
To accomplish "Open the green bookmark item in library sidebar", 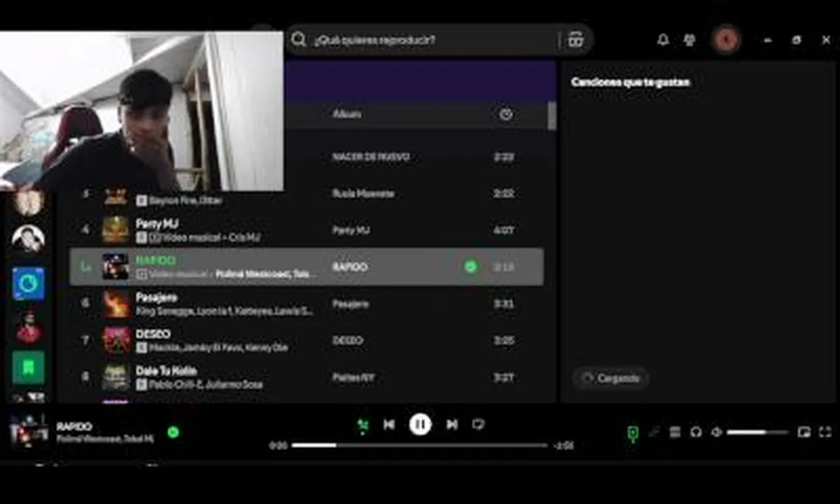I will coord(29,367).
